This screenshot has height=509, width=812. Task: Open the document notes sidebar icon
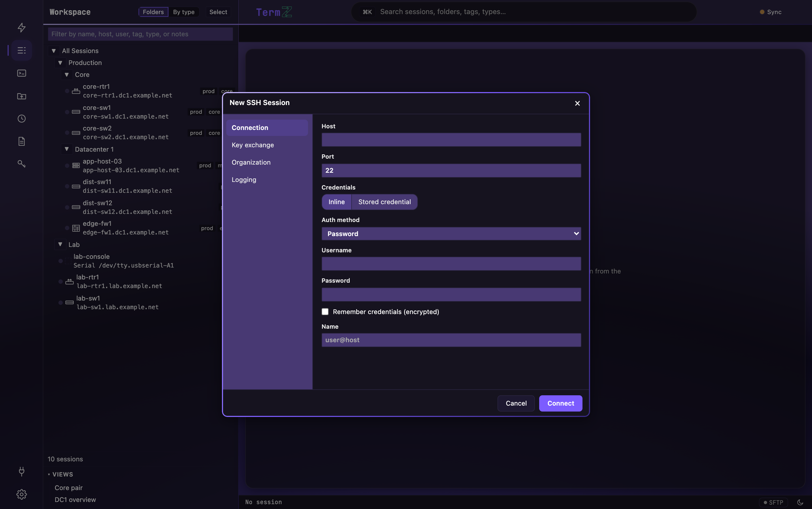(x=22, y=141)
